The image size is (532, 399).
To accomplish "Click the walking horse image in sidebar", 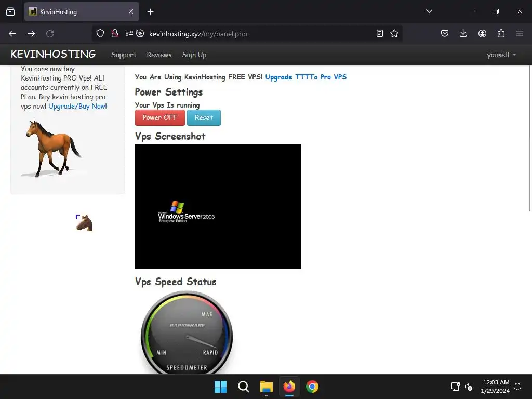I will 52,149.
